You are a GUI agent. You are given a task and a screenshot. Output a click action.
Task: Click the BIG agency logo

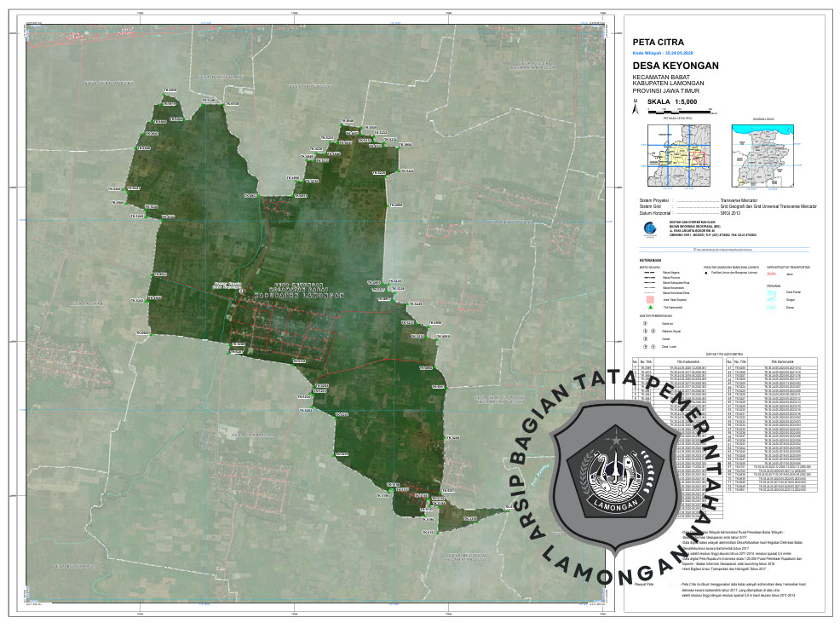pyautogui.click(x=650, y=228)
